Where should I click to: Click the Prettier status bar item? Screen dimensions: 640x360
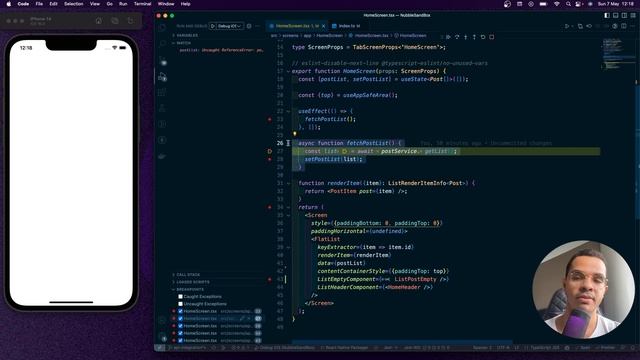606,348
